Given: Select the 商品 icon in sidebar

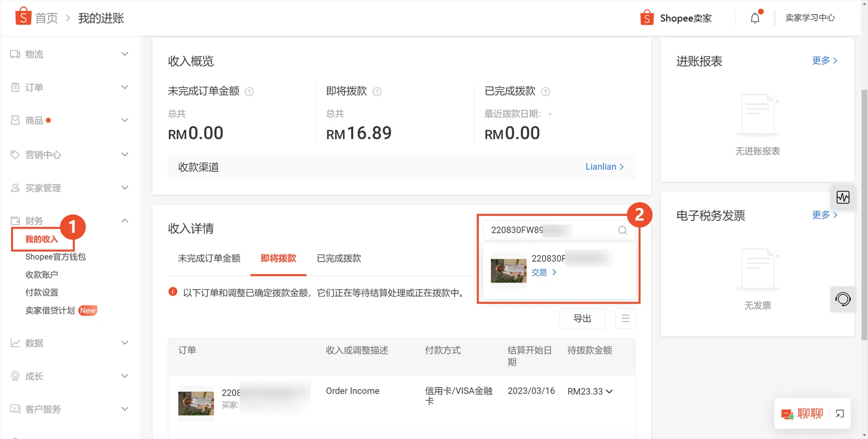Looking at the screenshot, I should pyautogui.click(x=16, y=120).
